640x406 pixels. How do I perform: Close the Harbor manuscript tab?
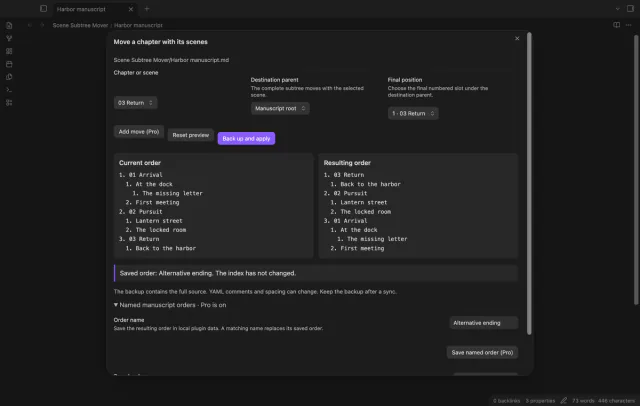point(131,9)
